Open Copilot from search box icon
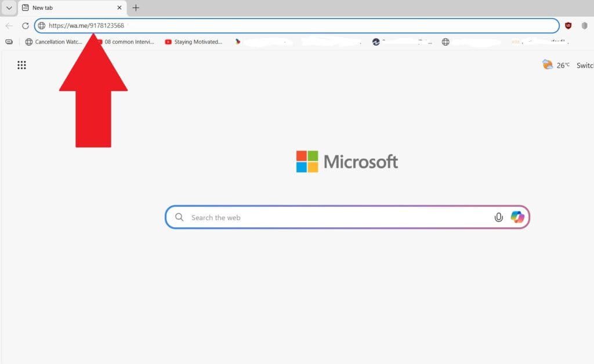The image size is (594, 364). [517, 217]
